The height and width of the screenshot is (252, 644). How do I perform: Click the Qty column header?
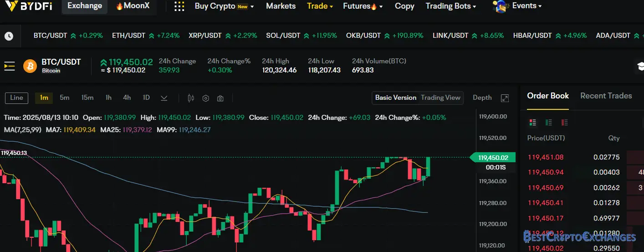(x=614, y=138)
